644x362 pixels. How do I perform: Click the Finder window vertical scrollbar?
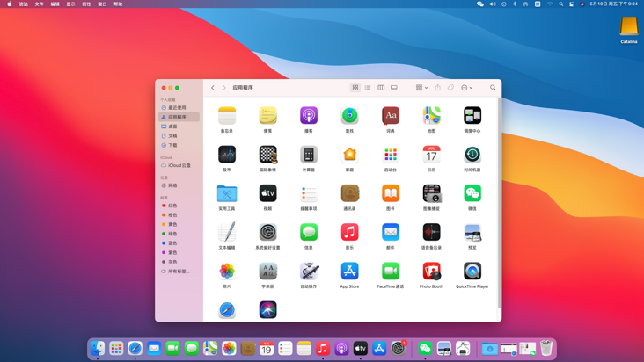(499, 203)
